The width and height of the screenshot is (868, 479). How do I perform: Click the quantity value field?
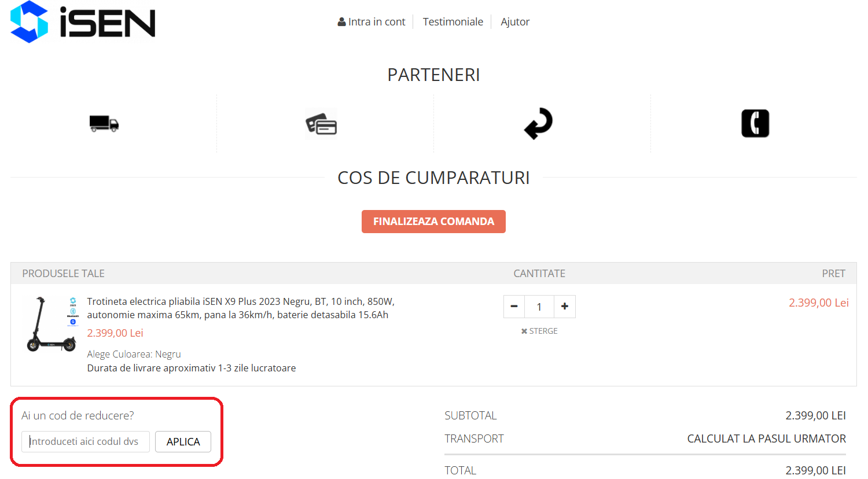coord(539,307)
